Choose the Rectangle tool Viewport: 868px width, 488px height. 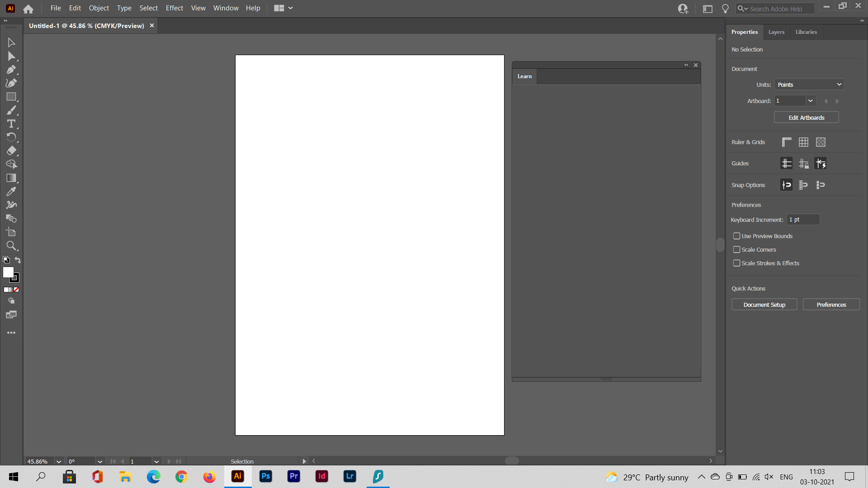[x=11, y=96]
